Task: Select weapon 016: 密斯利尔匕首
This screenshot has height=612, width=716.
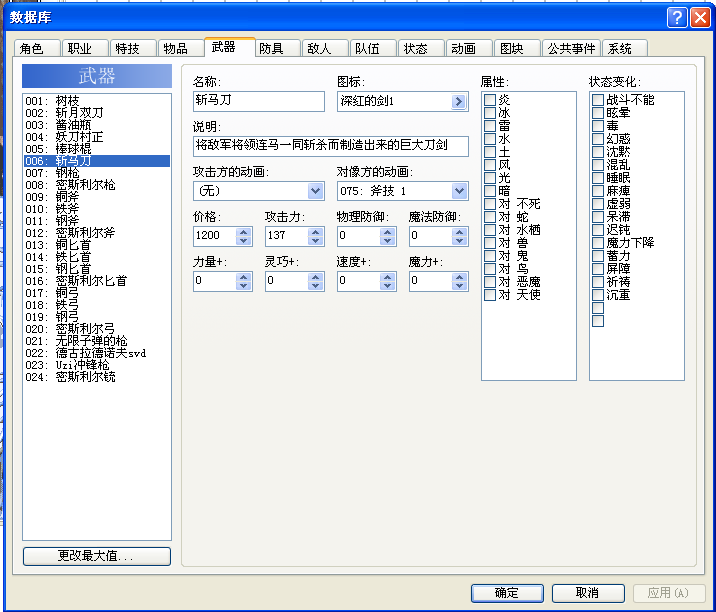Action: (x=97, y=281)
